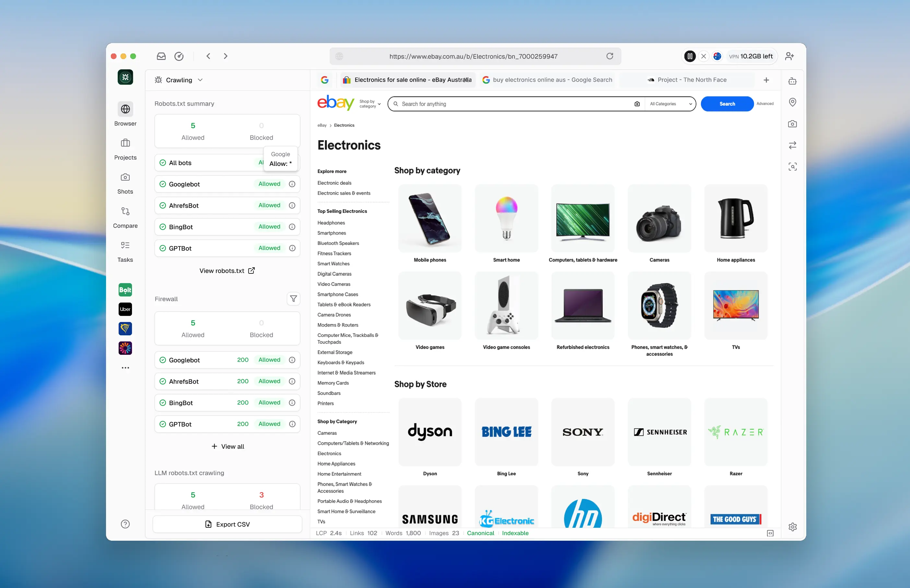Open the location pin tool on right rail
910x588 pixels.
click(792, 102)
